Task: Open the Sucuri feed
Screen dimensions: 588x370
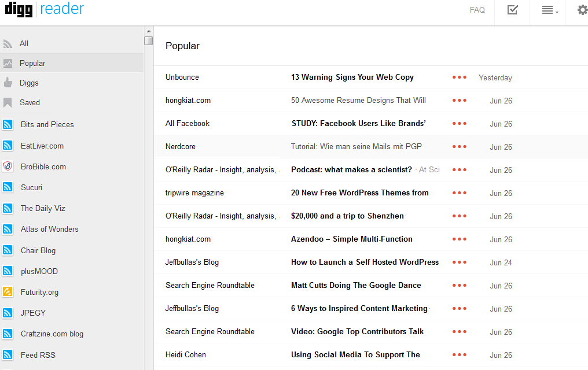Action: coord(31,187)
